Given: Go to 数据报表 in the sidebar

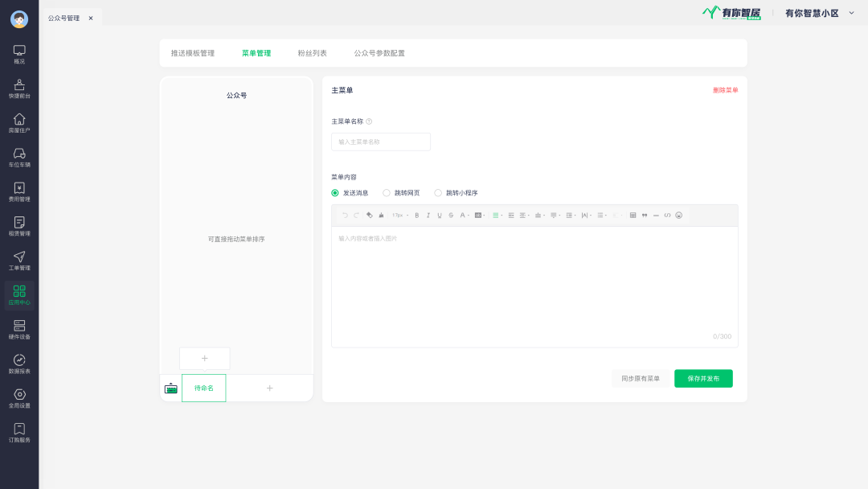Looking at the screenshot, I should coord(19,364).
